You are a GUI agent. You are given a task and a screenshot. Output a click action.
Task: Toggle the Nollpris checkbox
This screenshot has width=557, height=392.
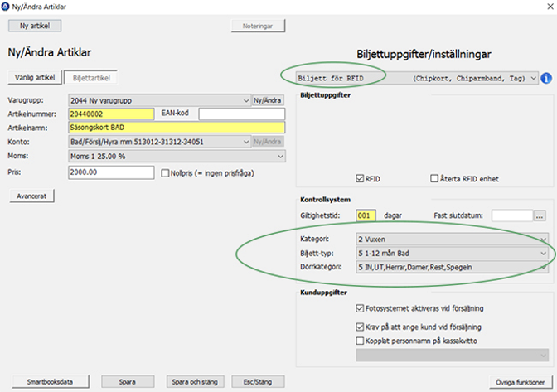[165, 173]
